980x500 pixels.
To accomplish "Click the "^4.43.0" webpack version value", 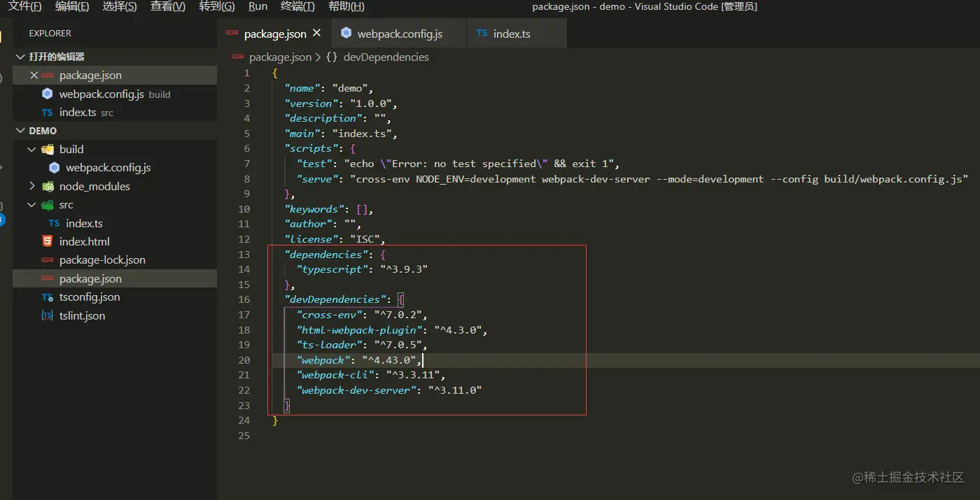I will click(389, 360).
